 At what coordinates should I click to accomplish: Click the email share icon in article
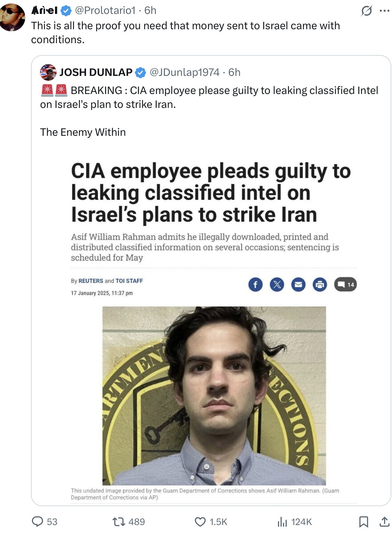click(298, 284)
